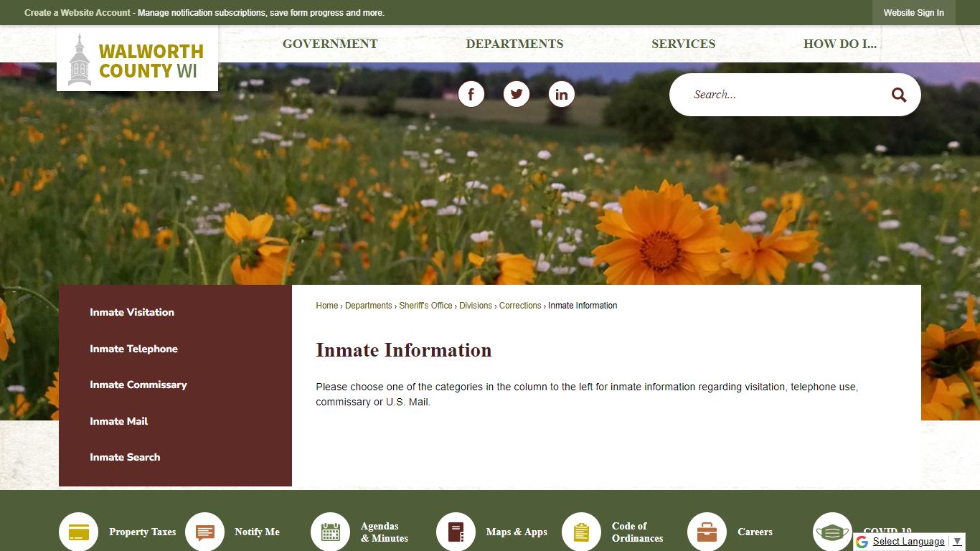Click the Walworth County WI logo
This screenshot has width=980, height=551.
137,60
